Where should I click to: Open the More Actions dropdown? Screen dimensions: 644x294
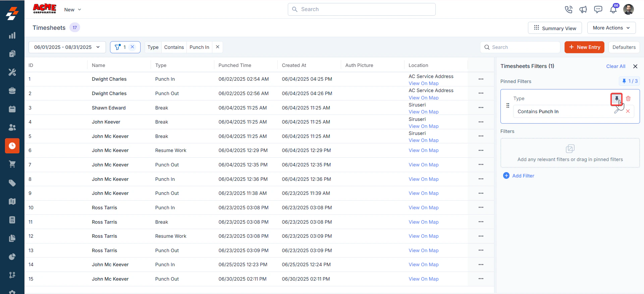tap(611, 28)
